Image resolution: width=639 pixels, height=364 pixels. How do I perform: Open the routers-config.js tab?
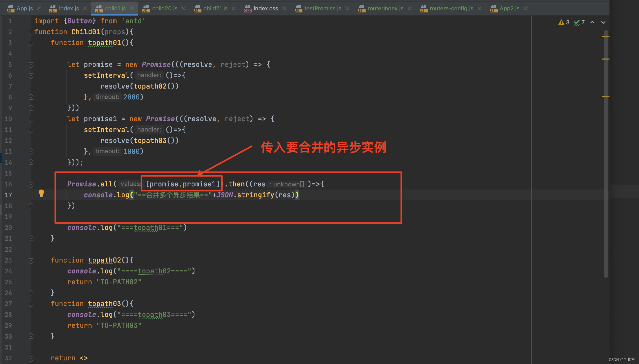[x=451, y=8]
